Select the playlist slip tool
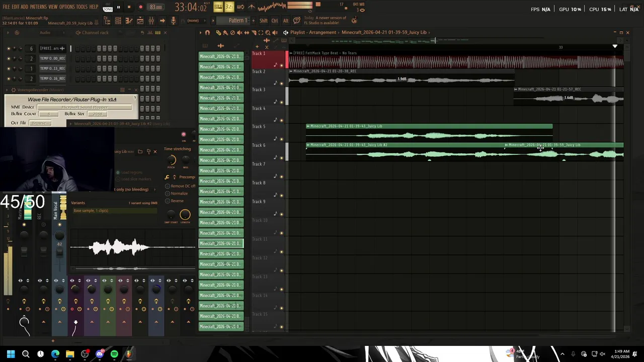 point(247,33)
